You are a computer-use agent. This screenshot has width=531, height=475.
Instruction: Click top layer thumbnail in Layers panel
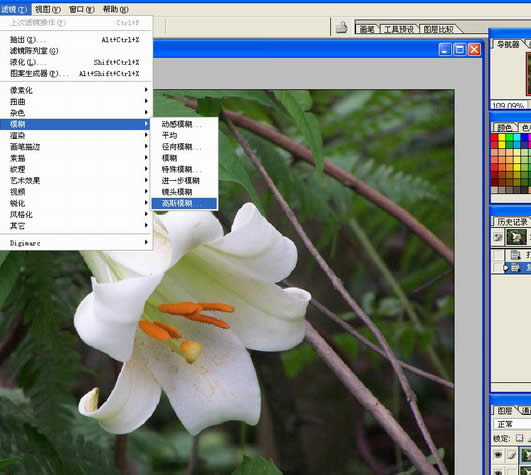point(526,455)
